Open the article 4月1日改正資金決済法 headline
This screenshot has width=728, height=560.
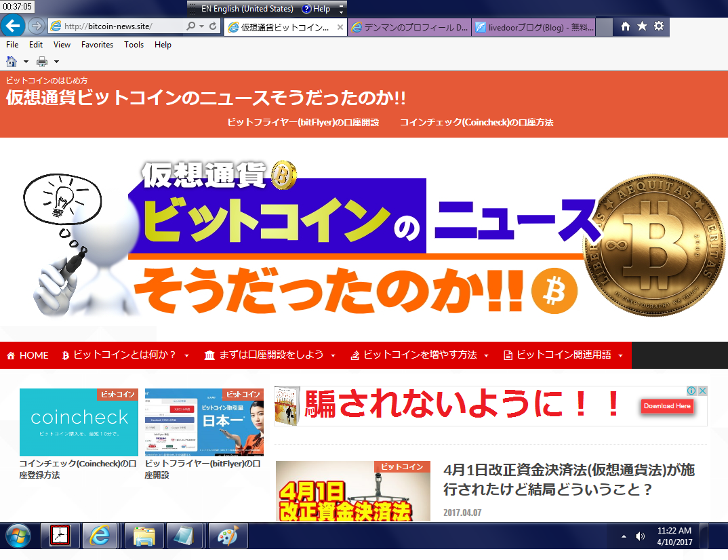point(569,479)
